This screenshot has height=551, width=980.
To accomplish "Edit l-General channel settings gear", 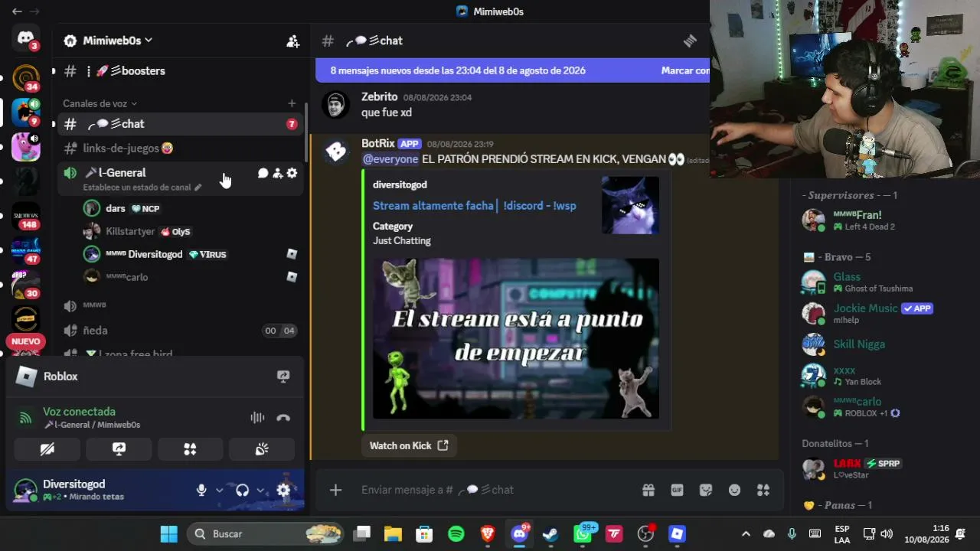I will pyautogui.click(x=292, y=173).
